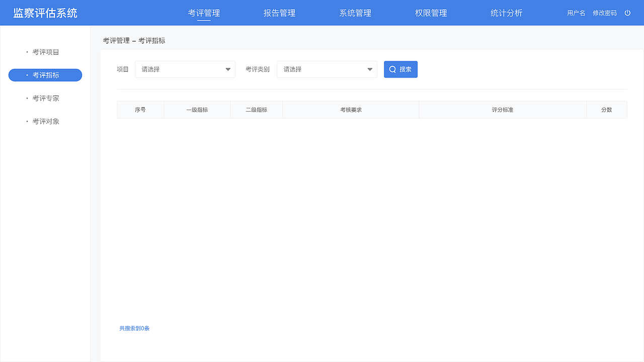Select 权限管理 in the top navigation
644x362 pixels.
click(x=430, y=13)
